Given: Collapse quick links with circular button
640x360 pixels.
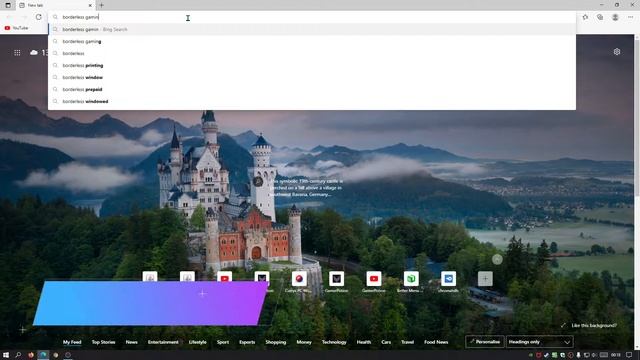Looking at the screenshot, I should 497,259.
